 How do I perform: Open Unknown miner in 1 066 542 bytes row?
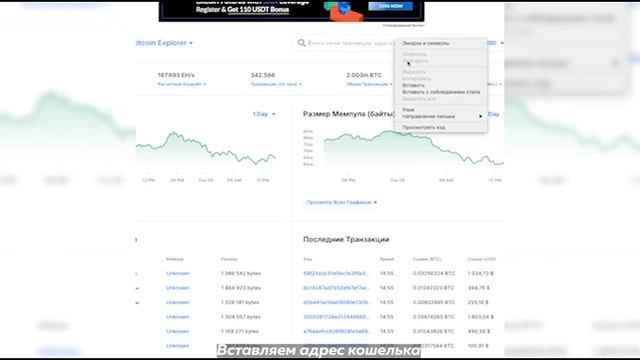click(x=178, y=273)
